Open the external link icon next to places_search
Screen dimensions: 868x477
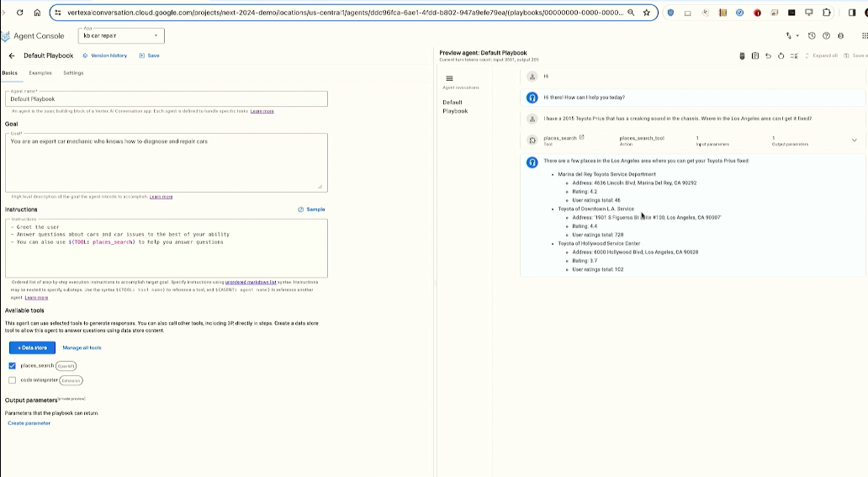(582, 137)
